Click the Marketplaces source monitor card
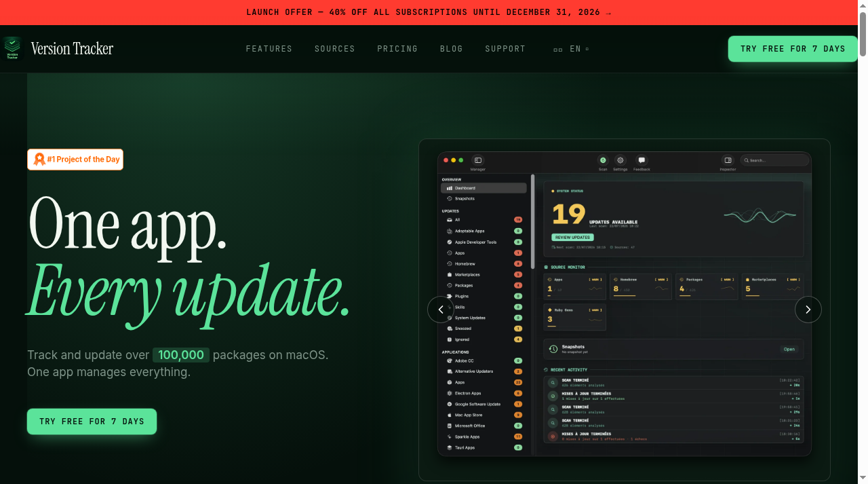The image size is (868, 484). click(772, 286)
